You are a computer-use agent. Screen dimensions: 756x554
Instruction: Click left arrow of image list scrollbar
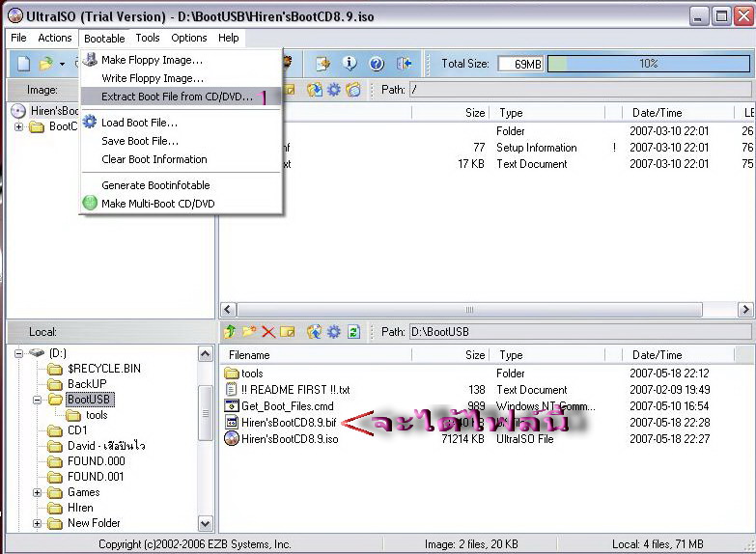228,309
